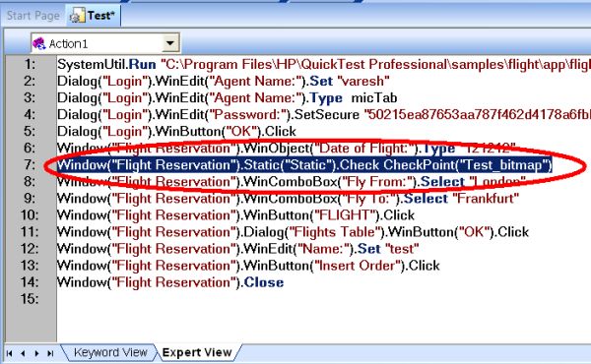The height and width of the screenshot is (364, 591).
Task: Click the Test tab gear icon
Action: (x=77, y=16)
